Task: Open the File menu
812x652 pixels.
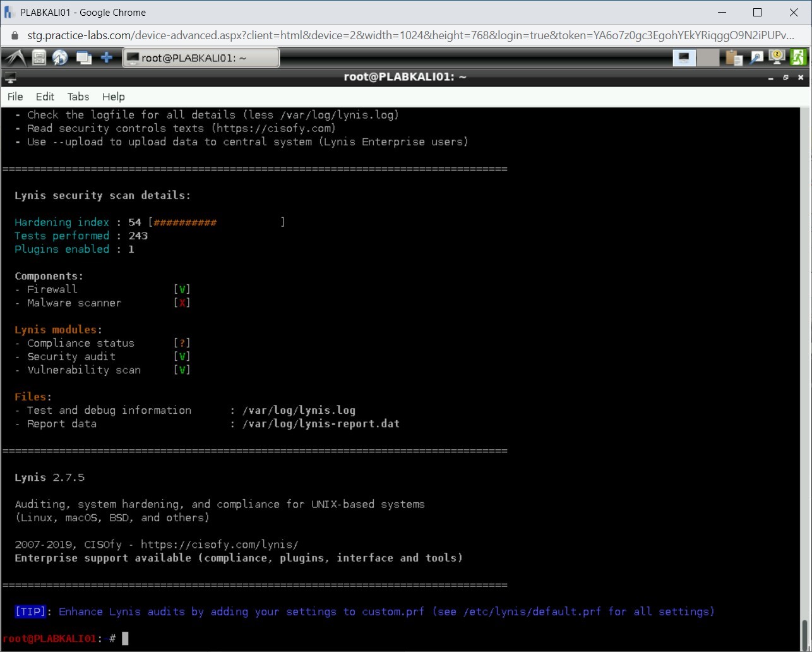Action: (x=15, y=97)
